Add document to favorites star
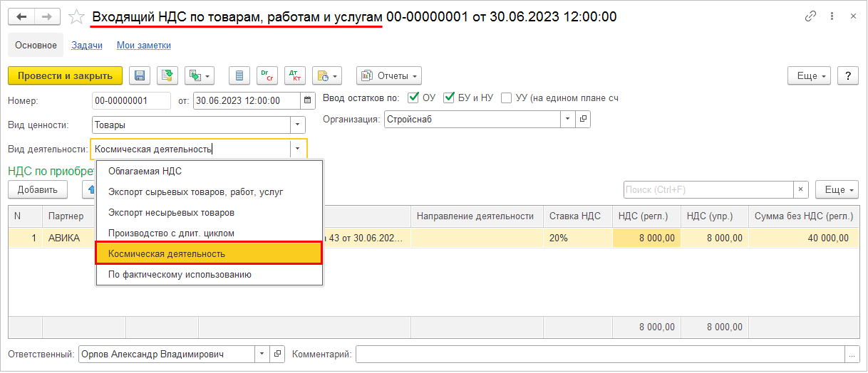Image resolution: width=868 pixels, height=373 pixels. 76,16
